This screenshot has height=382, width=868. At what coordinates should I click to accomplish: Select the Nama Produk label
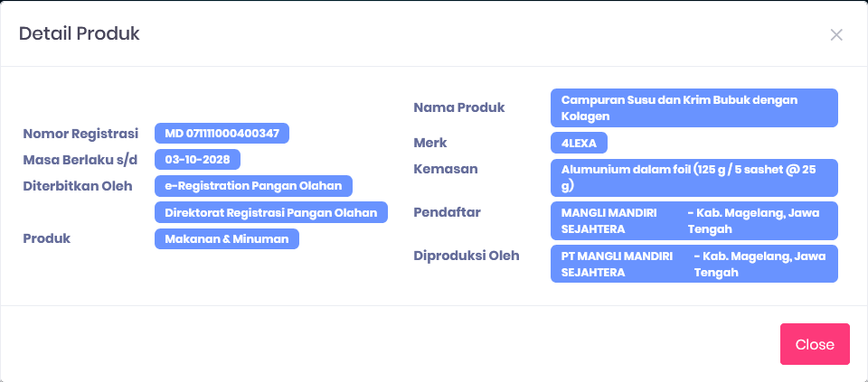(x=459, y=107)
